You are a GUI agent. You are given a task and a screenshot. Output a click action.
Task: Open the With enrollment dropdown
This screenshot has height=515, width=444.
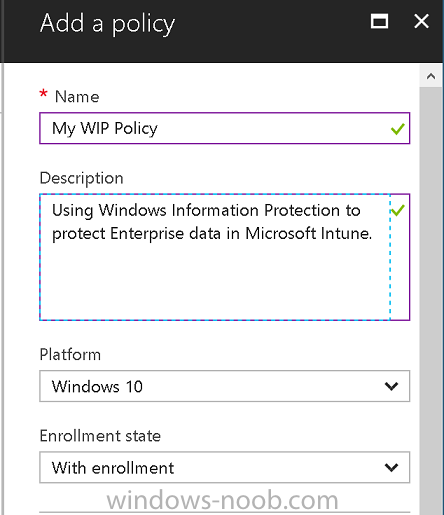[224, 467]
